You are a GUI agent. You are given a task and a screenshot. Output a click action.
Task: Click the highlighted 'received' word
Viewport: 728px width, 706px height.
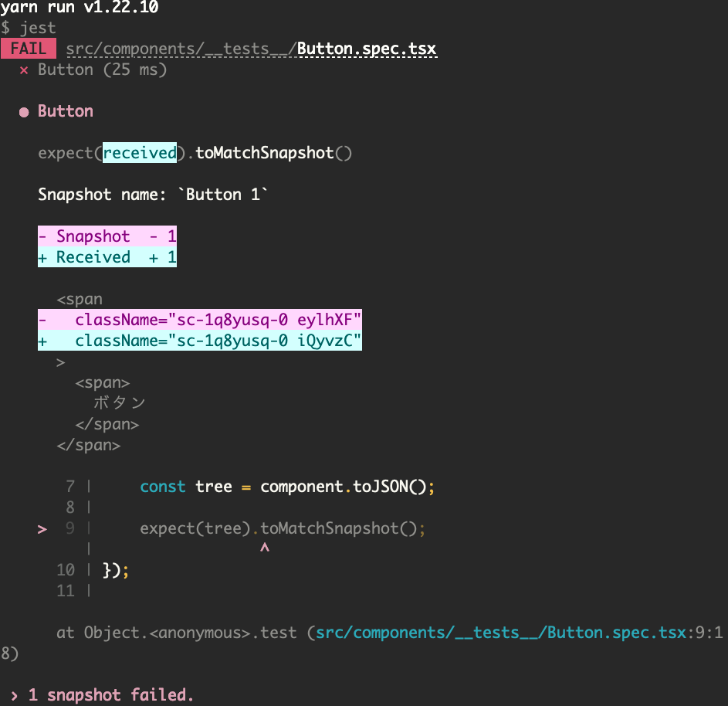[140, 153]
